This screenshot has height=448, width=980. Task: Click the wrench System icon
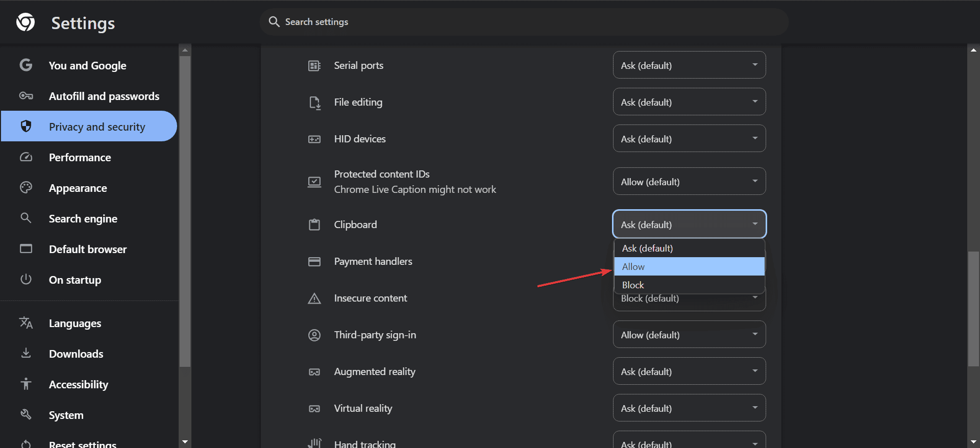(x=26, y=414)
